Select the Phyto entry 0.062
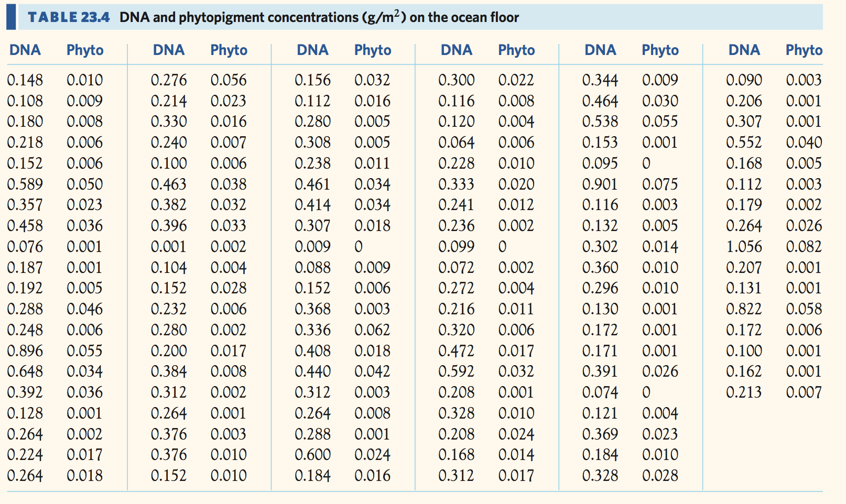This screenshot has height=504, width=846. 372,330
